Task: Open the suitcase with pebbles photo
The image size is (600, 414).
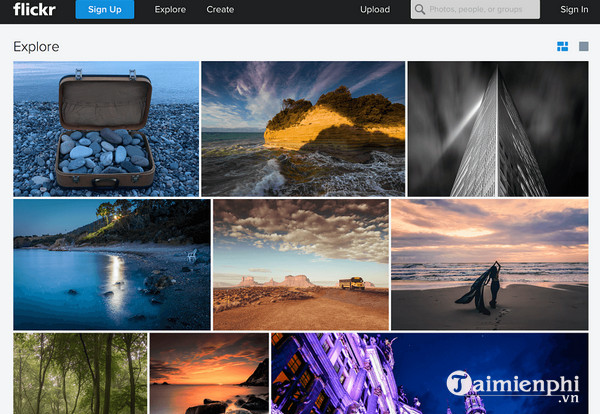Action: pos(106,129)
